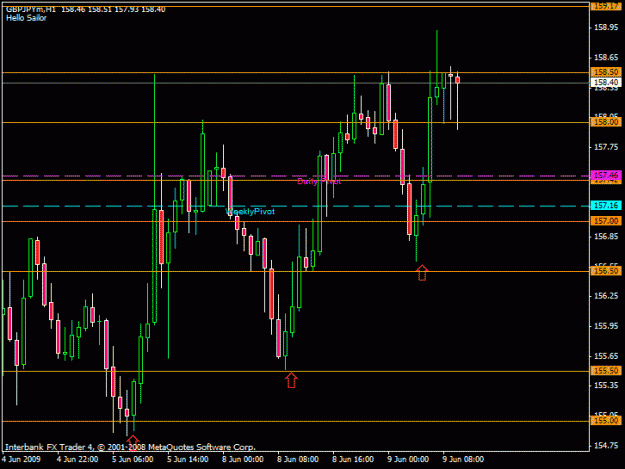625x469 pixels.
Task: Click the '9 Jun 00:00' time axis label
Action: pyautogui.click(x=408, y=459)
